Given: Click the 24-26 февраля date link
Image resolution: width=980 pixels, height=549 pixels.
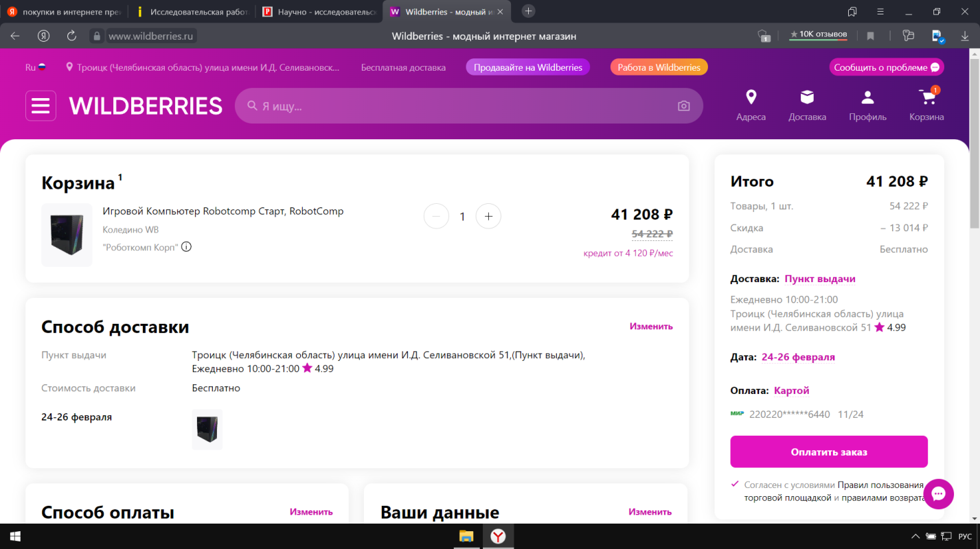Looking at the screenshot, I should pos(798,357).
